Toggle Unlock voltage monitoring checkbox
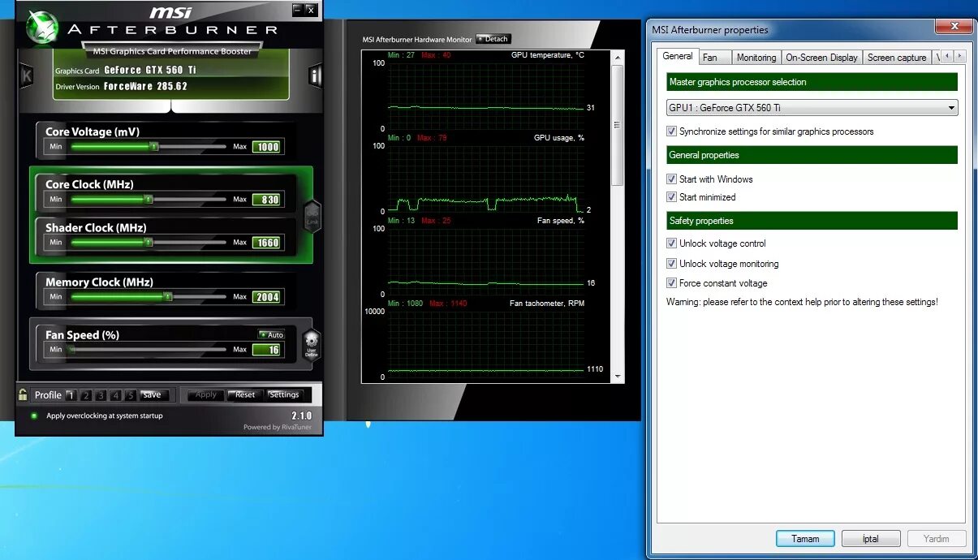Screen dimensions: 978x560 tap(671, 264)
